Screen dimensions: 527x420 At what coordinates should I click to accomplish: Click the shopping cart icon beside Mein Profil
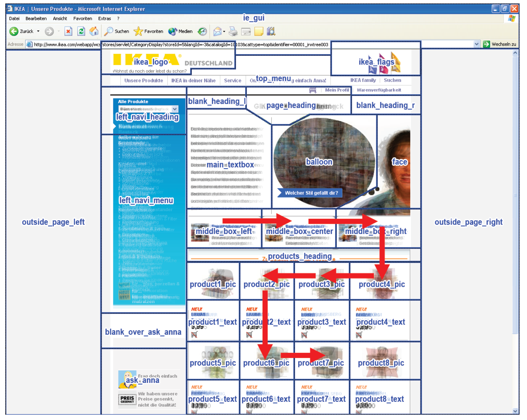point(313,90)
